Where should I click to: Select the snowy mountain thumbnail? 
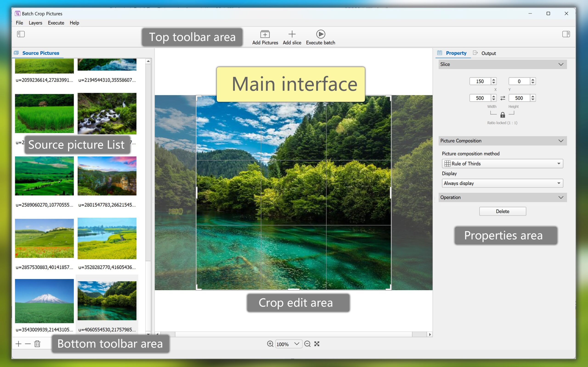click(x=44, y=301)
